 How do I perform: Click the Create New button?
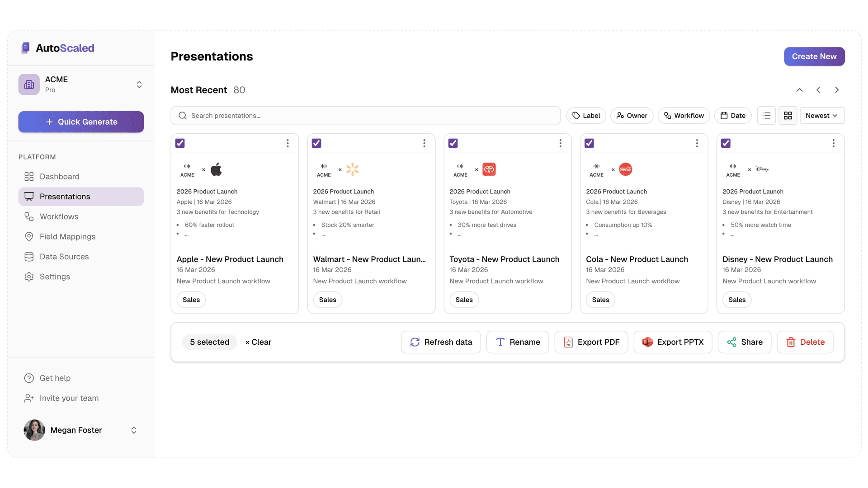tap(814, 56)
